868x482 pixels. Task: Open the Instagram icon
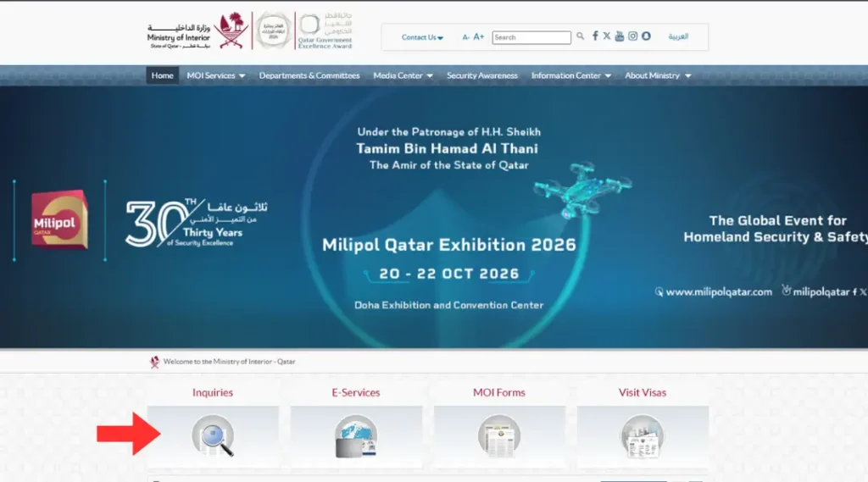coord(632,36)
